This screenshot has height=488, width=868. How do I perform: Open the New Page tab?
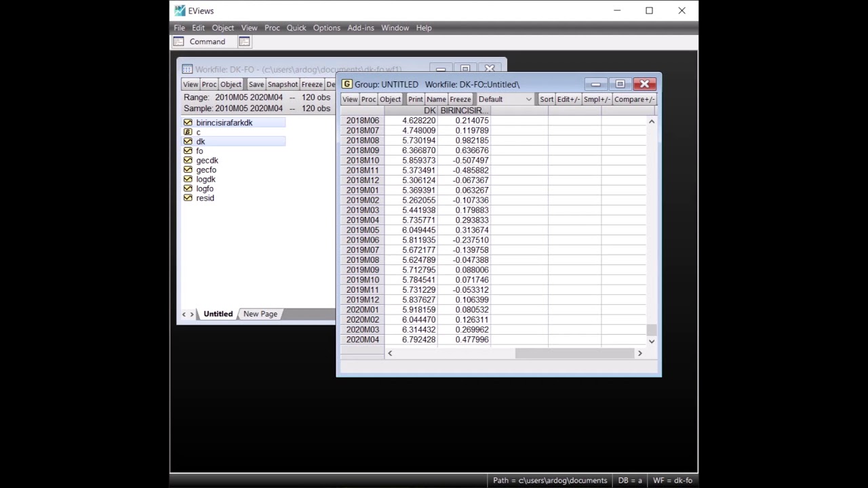[260, 314]
